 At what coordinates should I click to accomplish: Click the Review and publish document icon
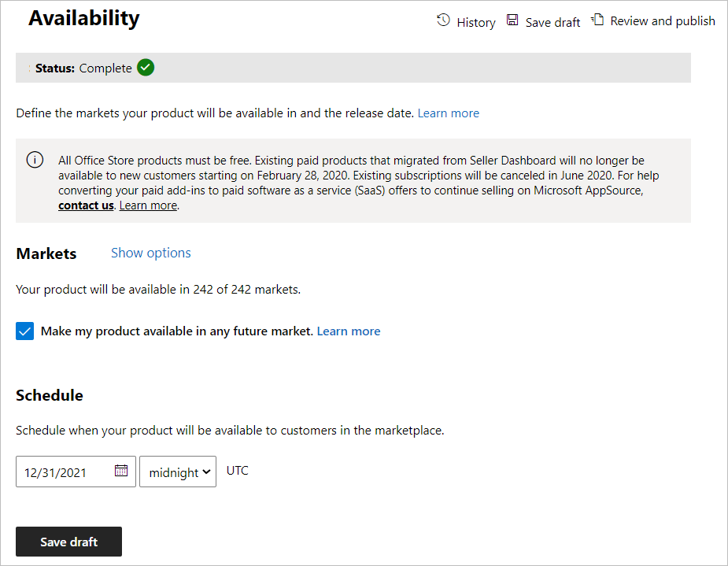point(597,20)
